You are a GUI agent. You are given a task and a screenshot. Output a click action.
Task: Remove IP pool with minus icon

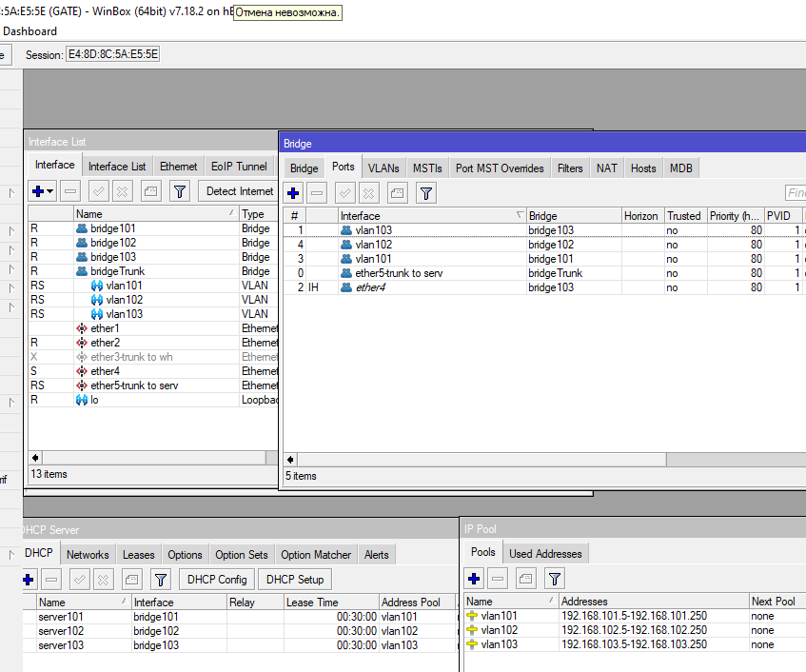498,579
